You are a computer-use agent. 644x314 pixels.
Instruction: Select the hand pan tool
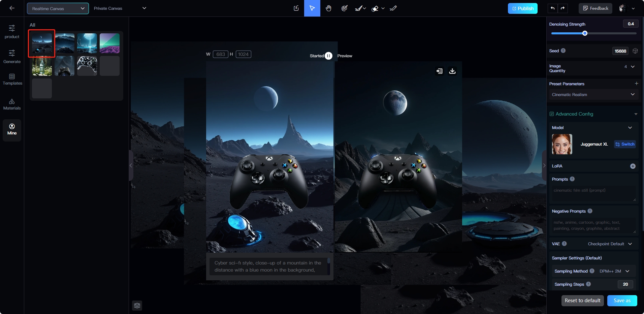click(x=328, y=8)
